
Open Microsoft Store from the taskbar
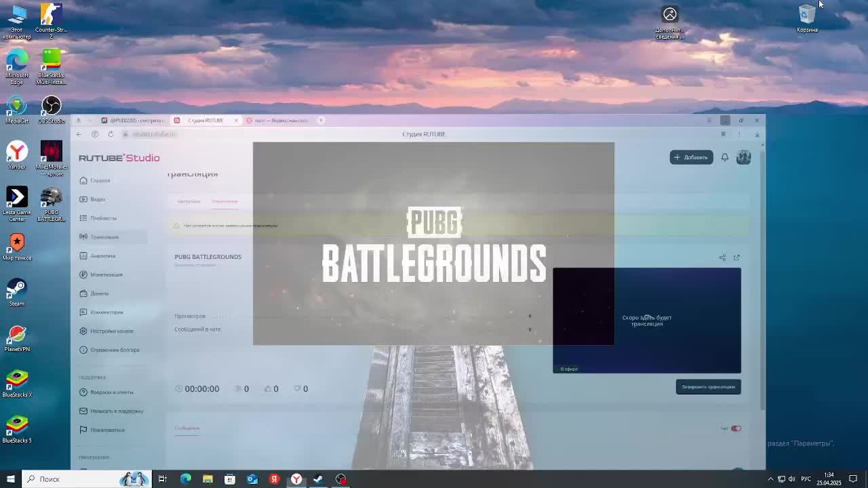point(230,479)
